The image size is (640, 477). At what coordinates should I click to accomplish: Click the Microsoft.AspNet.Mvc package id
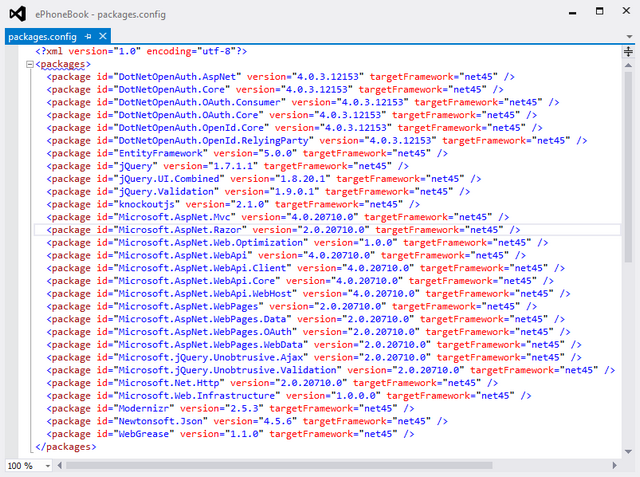tap(174, 217)
